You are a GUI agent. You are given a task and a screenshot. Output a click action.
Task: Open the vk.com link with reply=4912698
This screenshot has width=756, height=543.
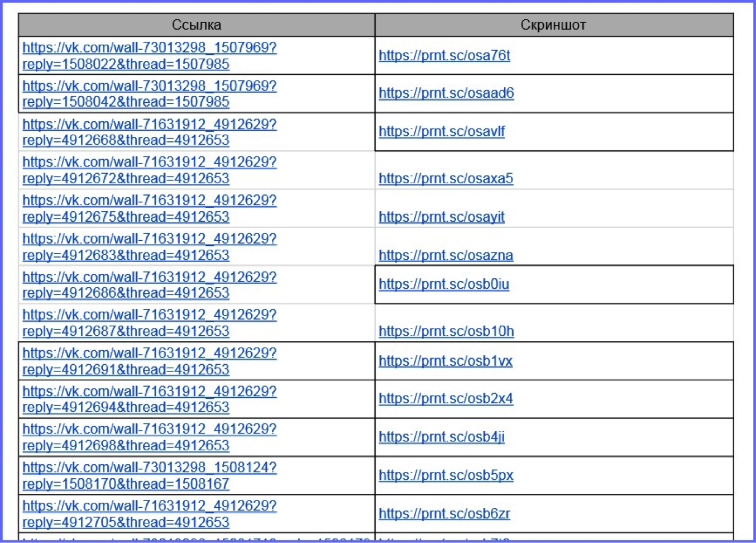click(x=150, y=437)
